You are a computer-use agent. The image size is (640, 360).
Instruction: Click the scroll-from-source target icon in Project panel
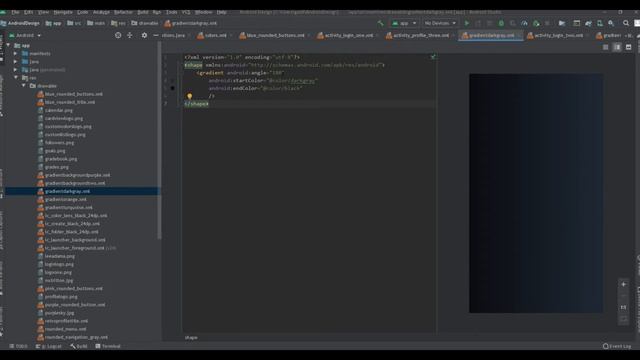click(118, 36)
